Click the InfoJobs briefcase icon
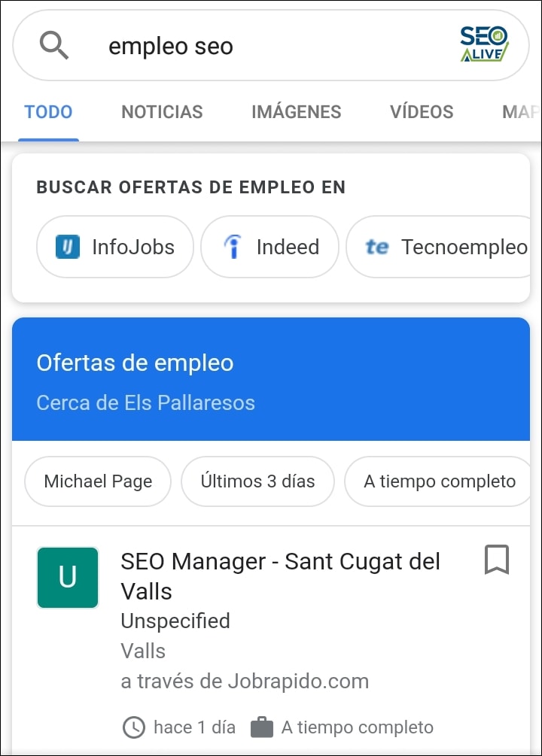This screenshot has width=542, height=756. [67, 247]
